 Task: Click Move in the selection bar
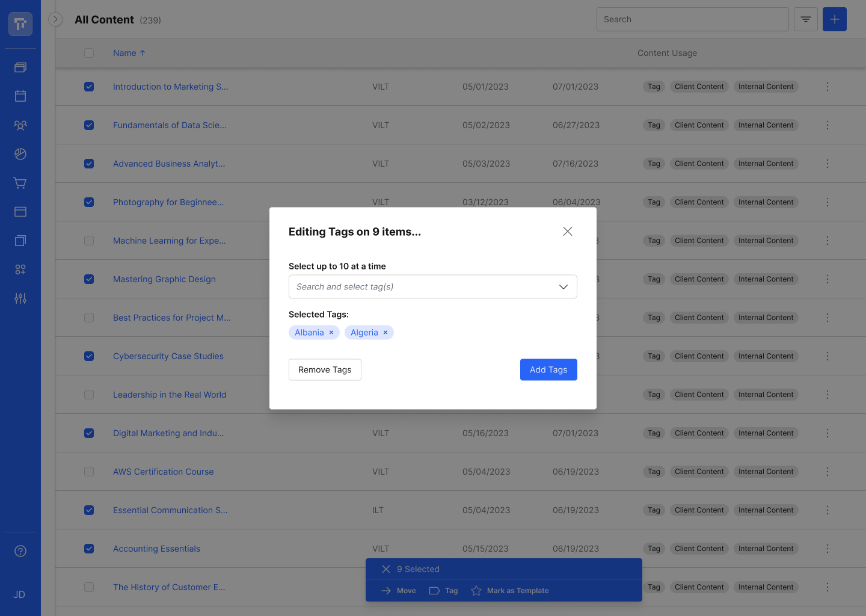(399, 591)
